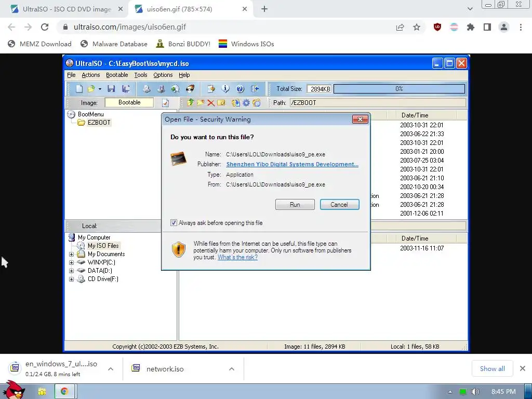The height and width of the screenshot is (399, 532).
Task: Click the blue gear settings icon
Action: 246,102
